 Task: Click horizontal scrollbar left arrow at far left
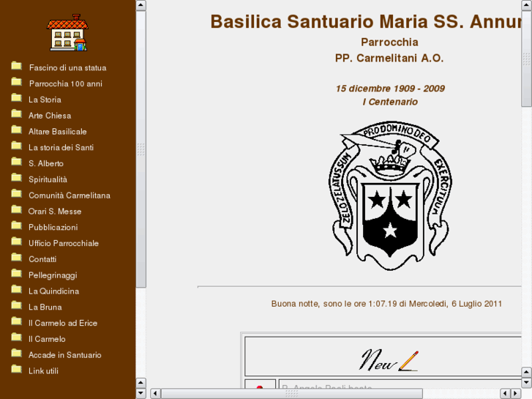155,393
